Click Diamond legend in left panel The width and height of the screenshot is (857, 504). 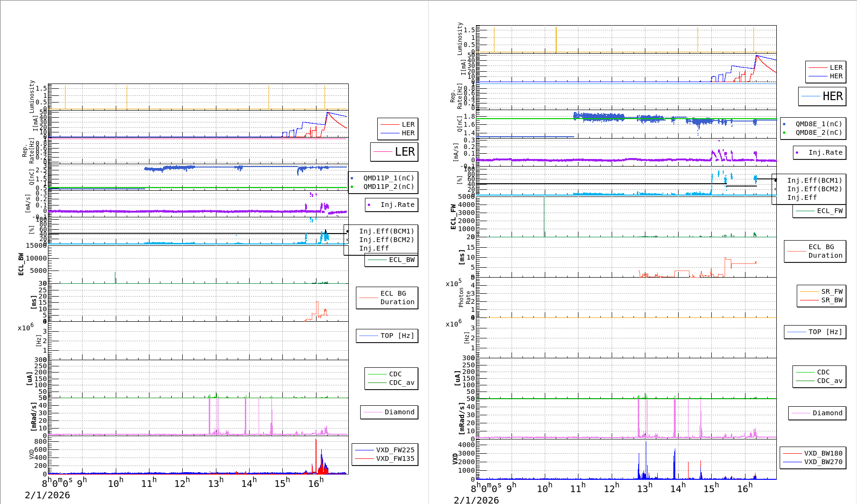(399, 412)
